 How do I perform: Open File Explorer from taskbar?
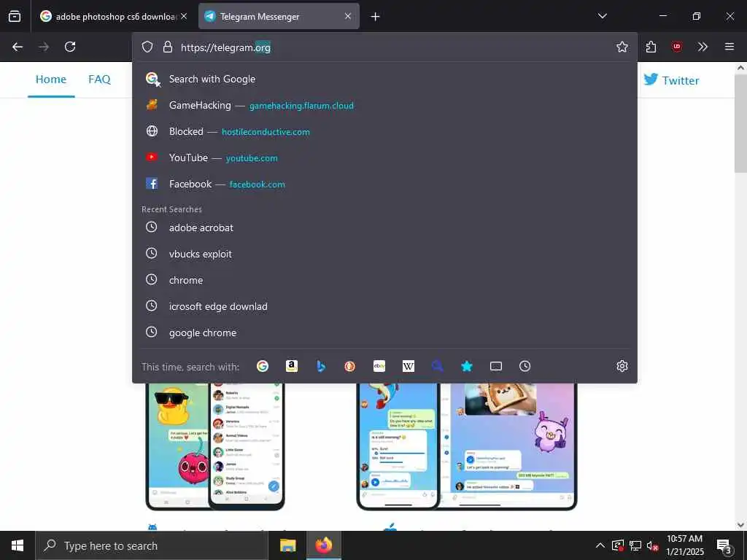pyautogui.click(x=287, y=545)
